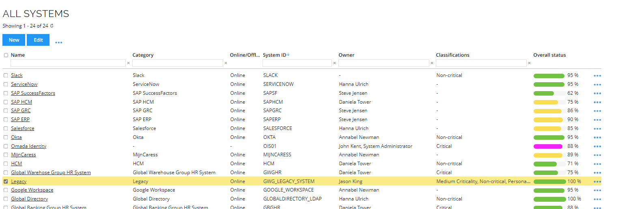This screenshot has height=209, width=644.
Task: Sort by Online/Offline column header
Action: (245, 55)
